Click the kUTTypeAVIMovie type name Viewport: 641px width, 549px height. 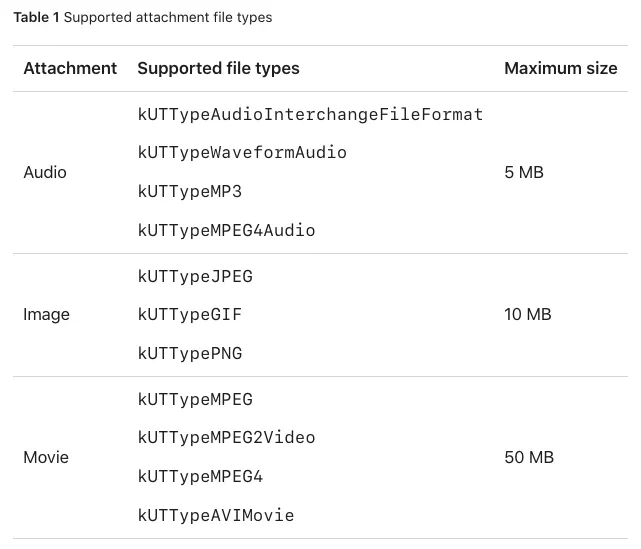(x=216, y=516)
